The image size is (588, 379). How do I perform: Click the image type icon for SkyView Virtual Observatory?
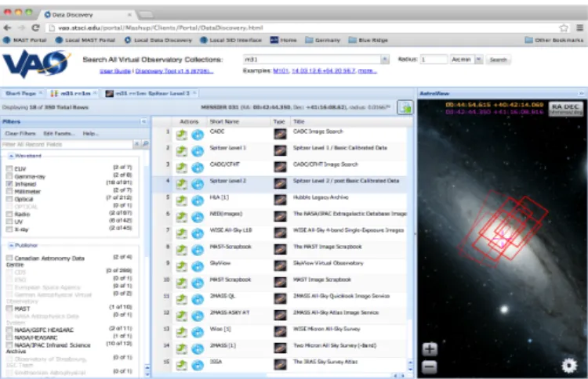click(280, 266)
